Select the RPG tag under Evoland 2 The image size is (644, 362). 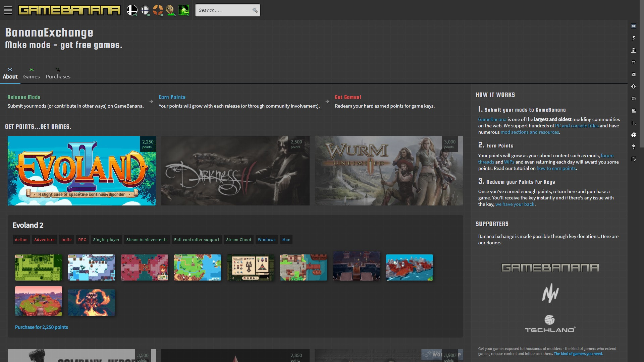click(x=82, y=240)
